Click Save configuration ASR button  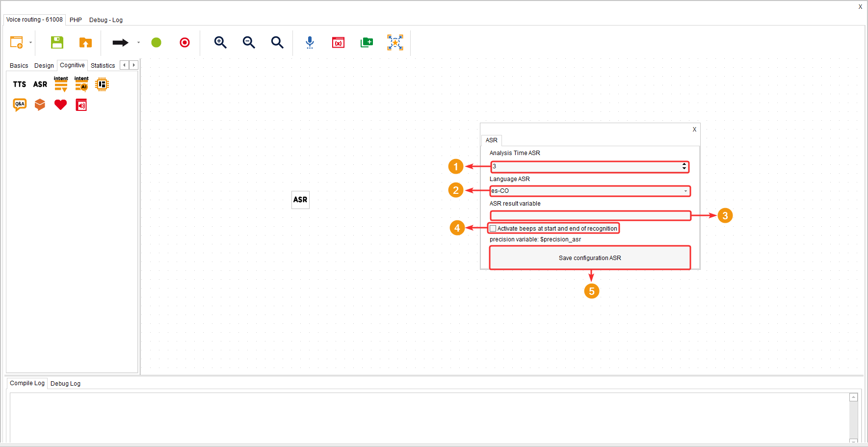click(x=590, y=258)
